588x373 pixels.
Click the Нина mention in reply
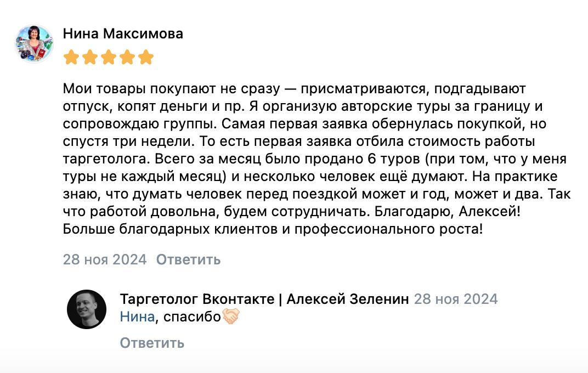point(137,317)
